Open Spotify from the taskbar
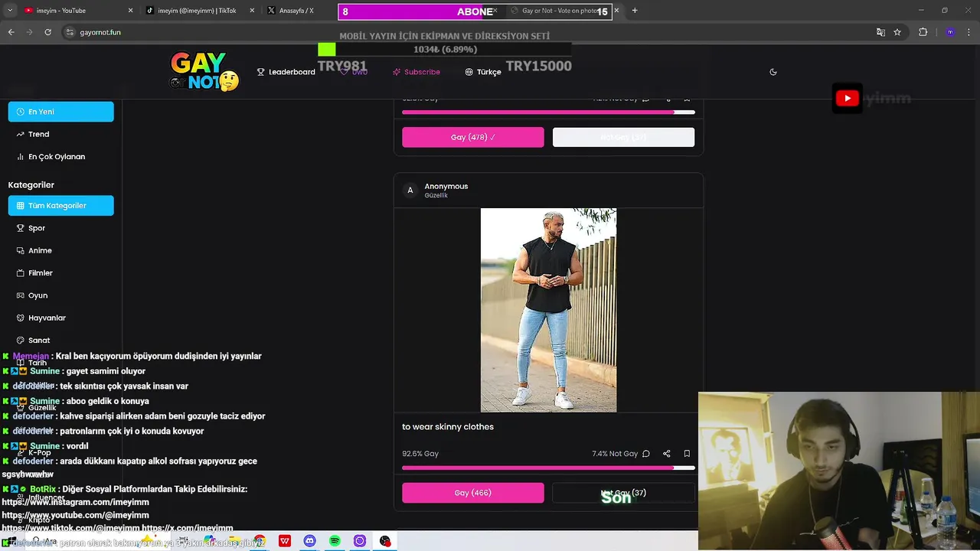Viewport: 980px width, 551px height. point(335,541)
